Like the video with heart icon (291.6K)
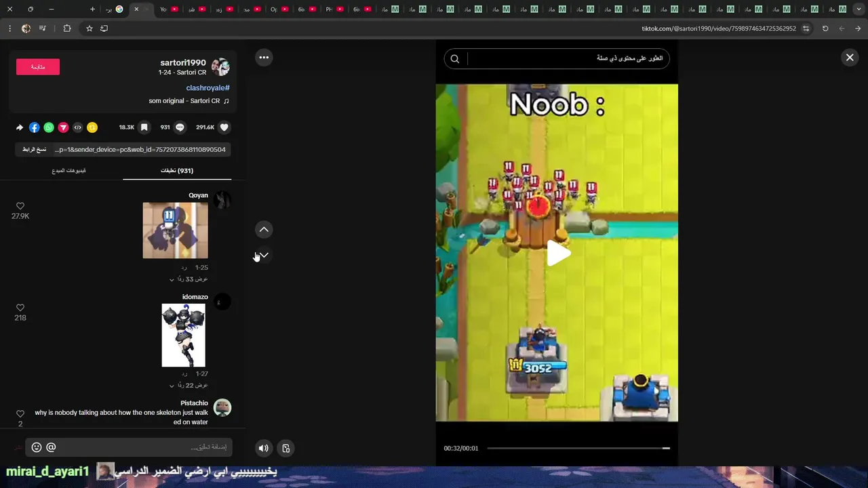 coord(224,127)
